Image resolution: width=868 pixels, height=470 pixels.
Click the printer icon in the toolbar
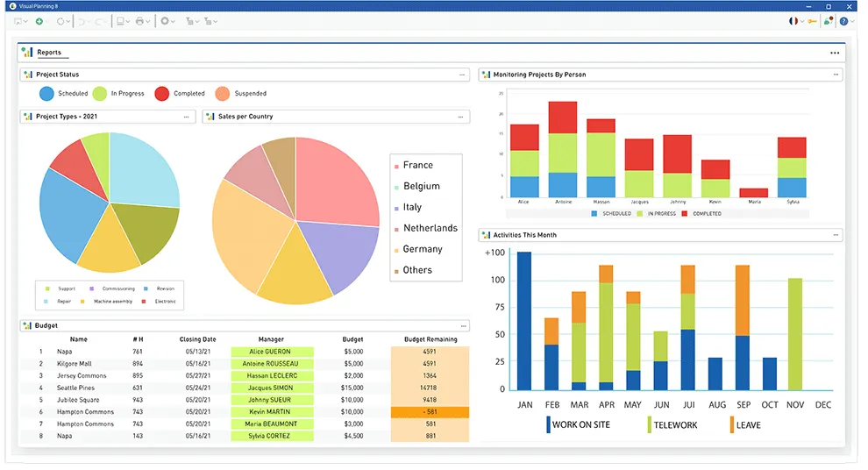(x=139, y=21)
